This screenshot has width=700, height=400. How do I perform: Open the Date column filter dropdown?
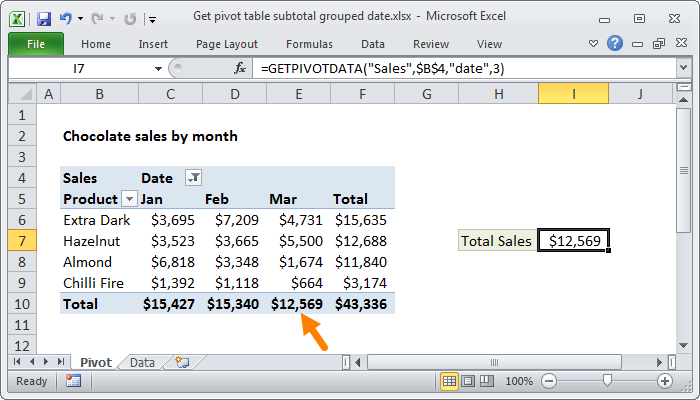193,177
